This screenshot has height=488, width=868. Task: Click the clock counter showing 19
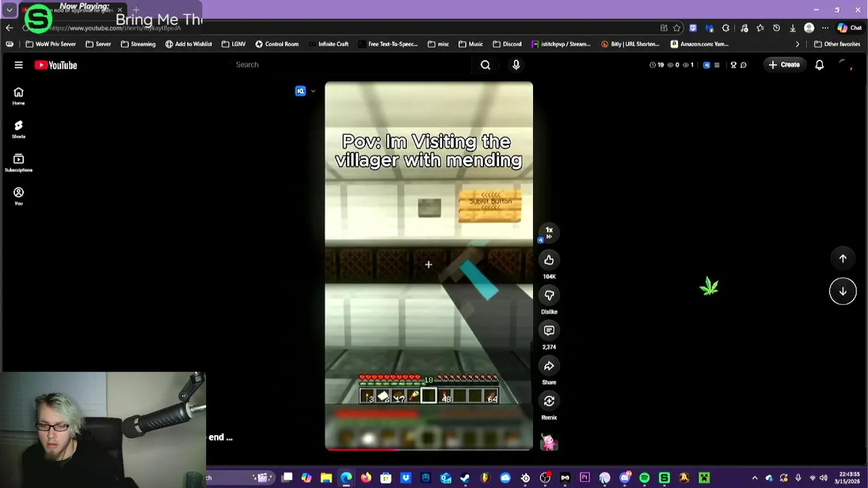[x=656, y=65]
